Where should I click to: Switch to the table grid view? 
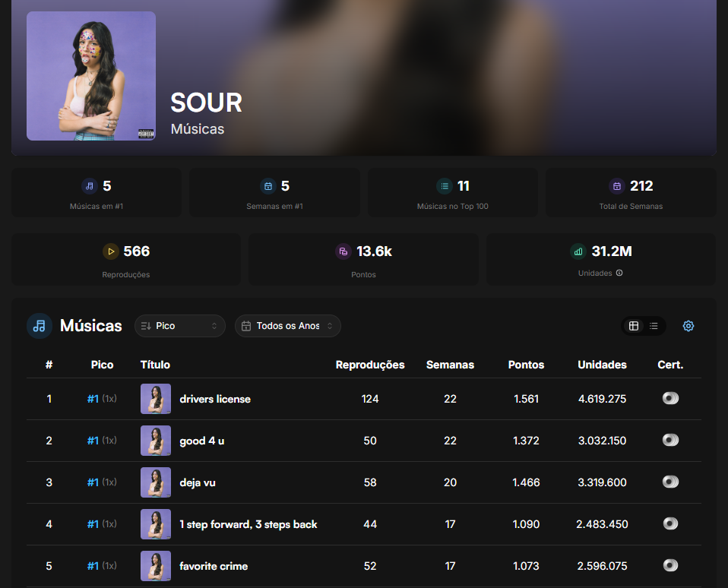pos(633,326)
